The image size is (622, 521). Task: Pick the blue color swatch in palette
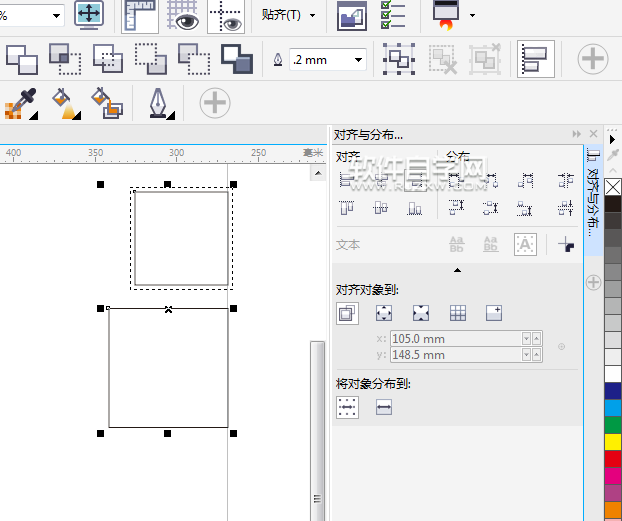[613, 391]
